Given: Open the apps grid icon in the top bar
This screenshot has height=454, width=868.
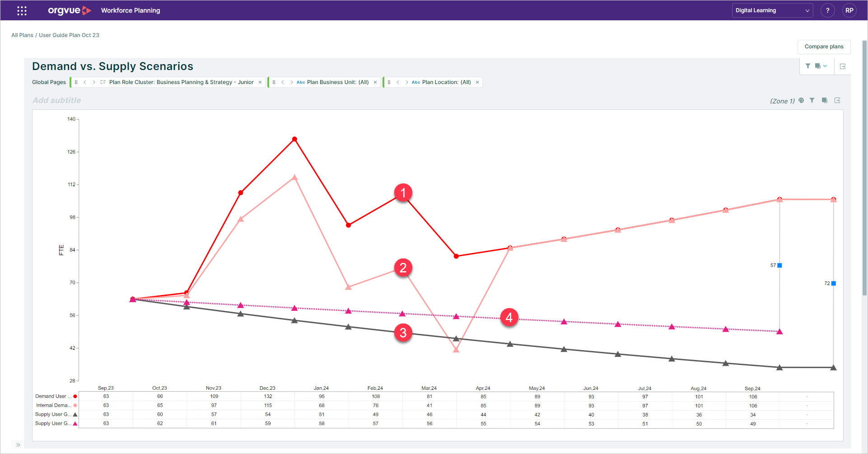Looking at the screenshot, I should [21, 10].
